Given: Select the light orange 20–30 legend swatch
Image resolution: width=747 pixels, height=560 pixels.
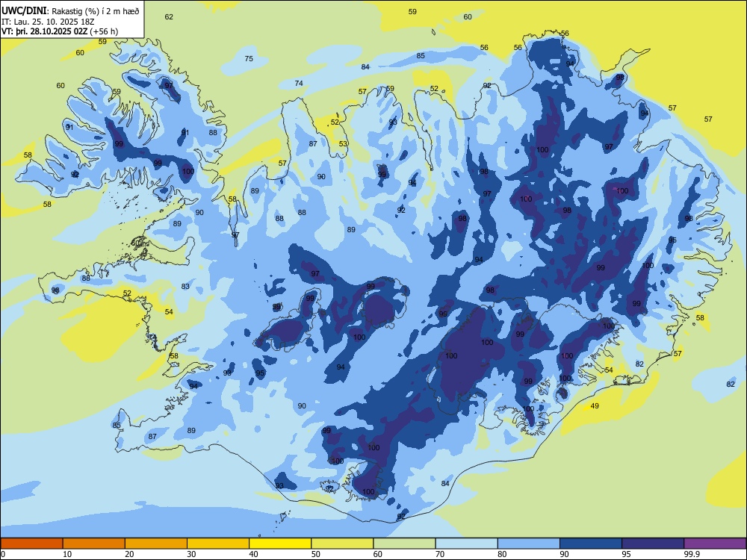Looking at the screenshot, I should [156, 544].
